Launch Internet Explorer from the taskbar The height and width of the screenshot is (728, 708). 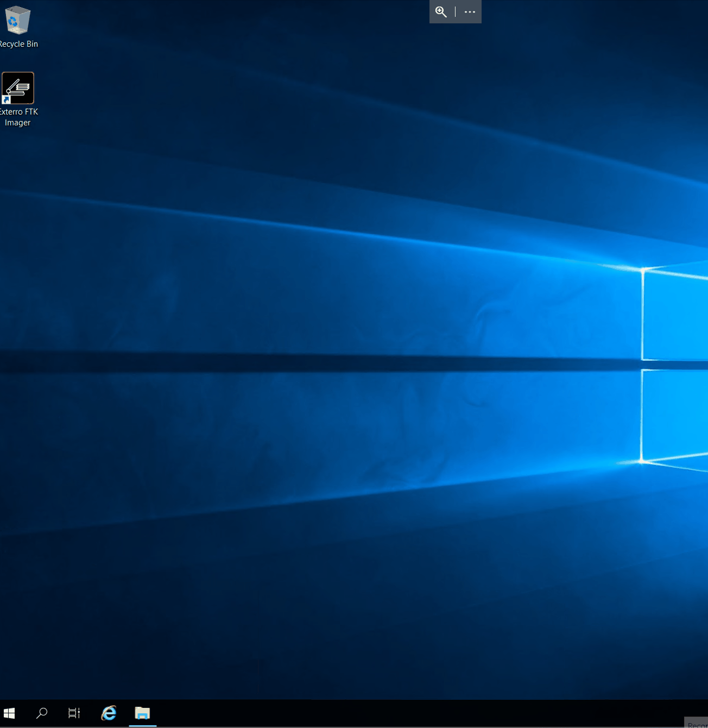(x=109, y=713)
